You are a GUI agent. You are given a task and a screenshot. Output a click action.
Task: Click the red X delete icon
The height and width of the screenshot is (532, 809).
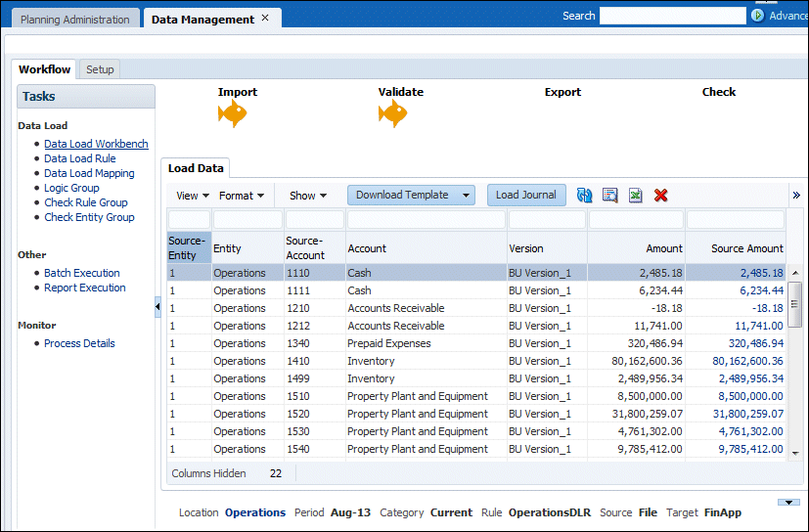[660, 196]
